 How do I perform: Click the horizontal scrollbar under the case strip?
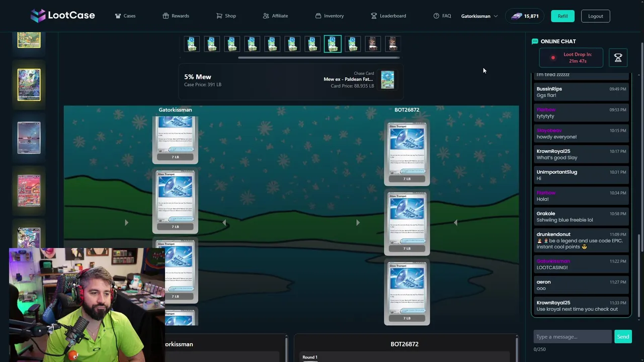(319, 57)
